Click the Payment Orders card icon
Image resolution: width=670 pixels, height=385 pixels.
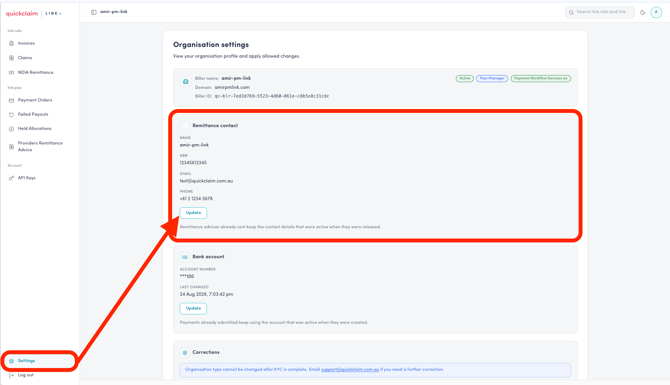coord(12,100)
